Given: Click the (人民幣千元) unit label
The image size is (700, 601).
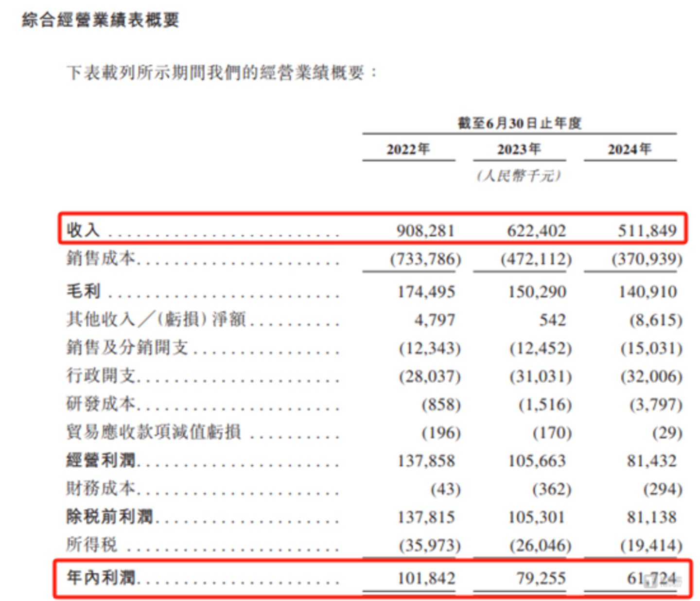Looking at the screenshot, I should coord(519,176).
